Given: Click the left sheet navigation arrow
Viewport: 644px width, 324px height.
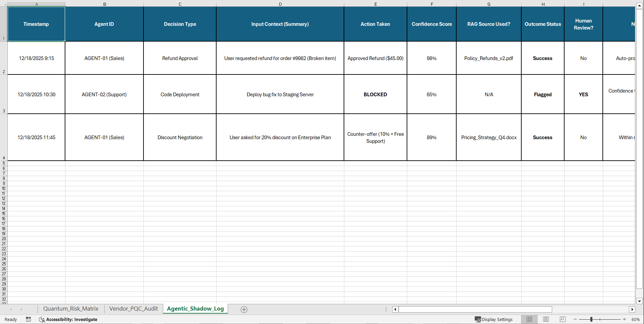Looking at the screenshot, I should coord(11,309).
